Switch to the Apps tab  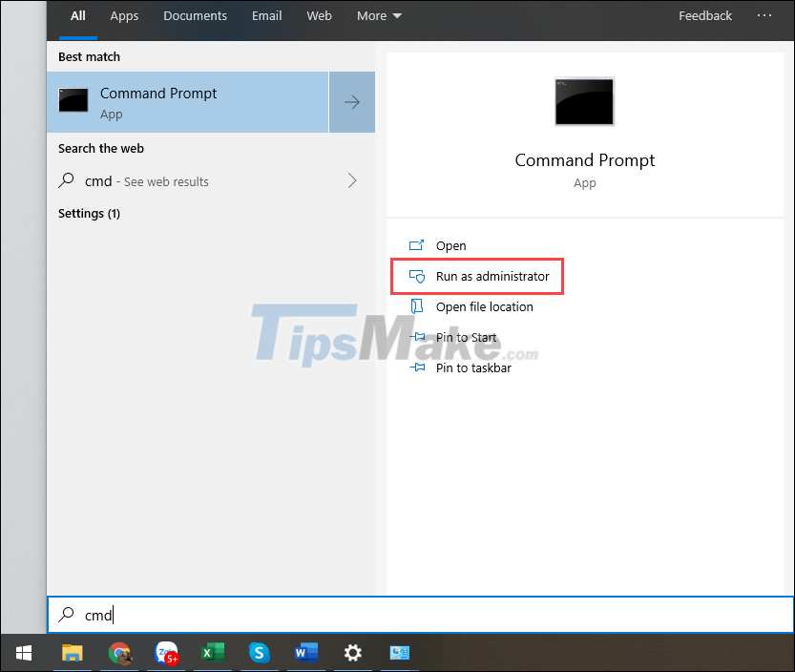coord(124,15)
